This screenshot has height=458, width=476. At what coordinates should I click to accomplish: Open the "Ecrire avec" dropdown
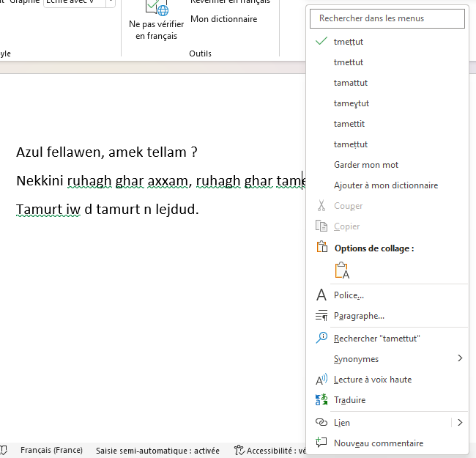pos(111,1)
